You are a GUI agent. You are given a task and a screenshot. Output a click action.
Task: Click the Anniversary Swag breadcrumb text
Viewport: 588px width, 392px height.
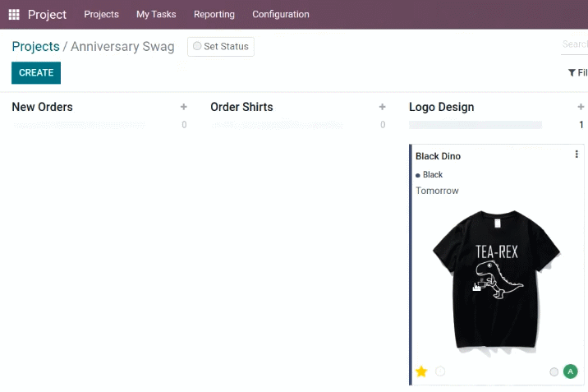coord(122,47)
